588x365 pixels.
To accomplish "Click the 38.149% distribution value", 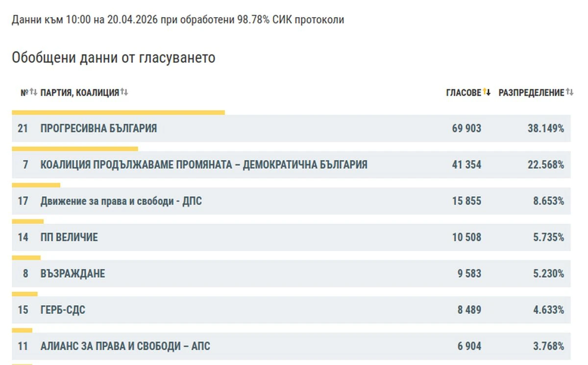I will coord(546,129).
